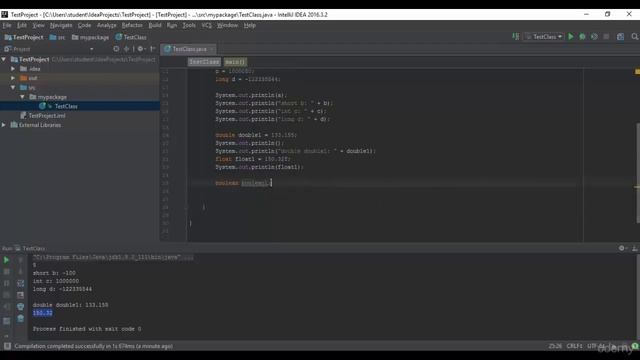Open the Help menu
640x360 pixels.
(x=250, y=25)
